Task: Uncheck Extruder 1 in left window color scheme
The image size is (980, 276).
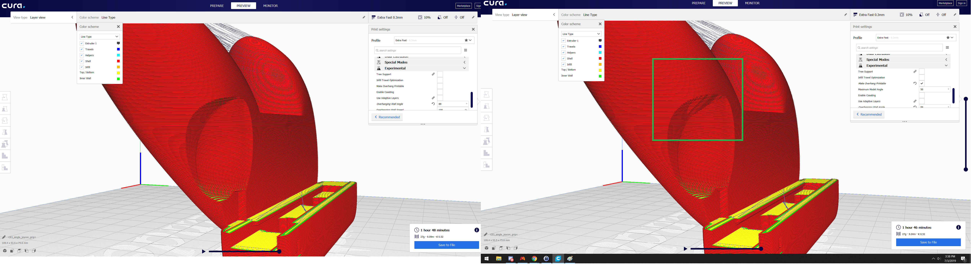Action: click(x=81, y=44)
